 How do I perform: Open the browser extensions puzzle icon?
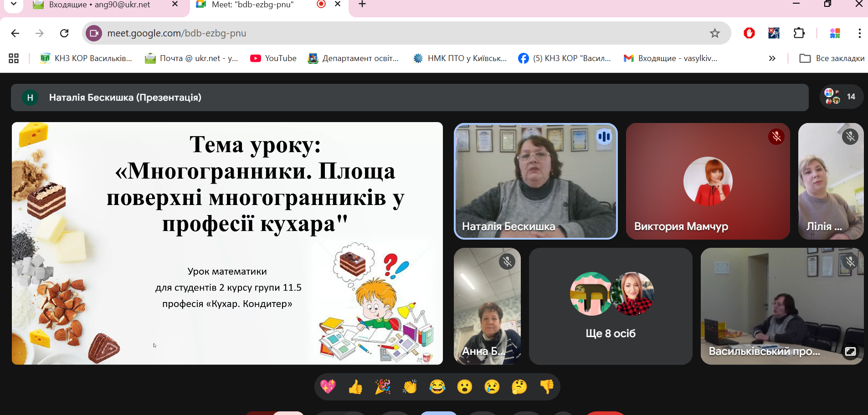tap(799, 33)
